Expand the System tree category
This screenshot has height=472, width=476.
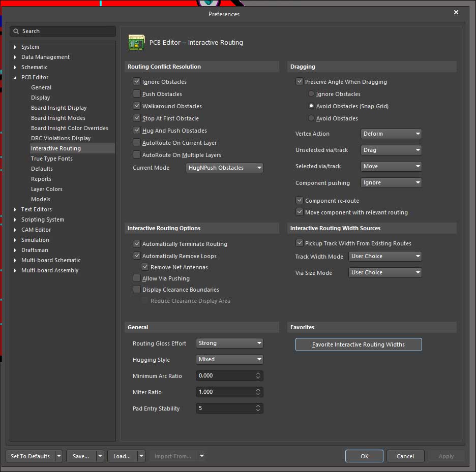[15, 47]
